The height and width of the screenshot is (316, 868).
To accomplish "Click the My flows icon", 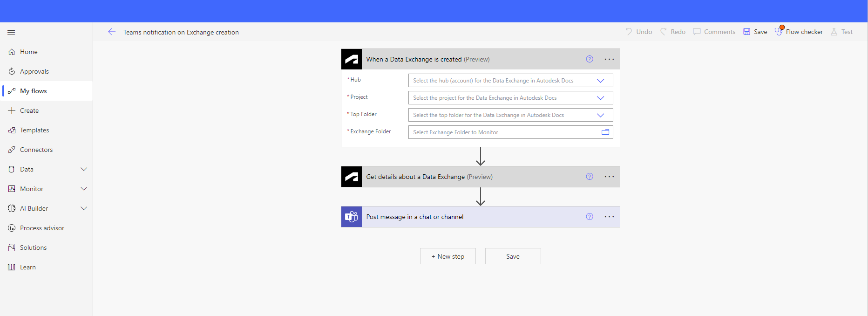I will click(12, 91).
